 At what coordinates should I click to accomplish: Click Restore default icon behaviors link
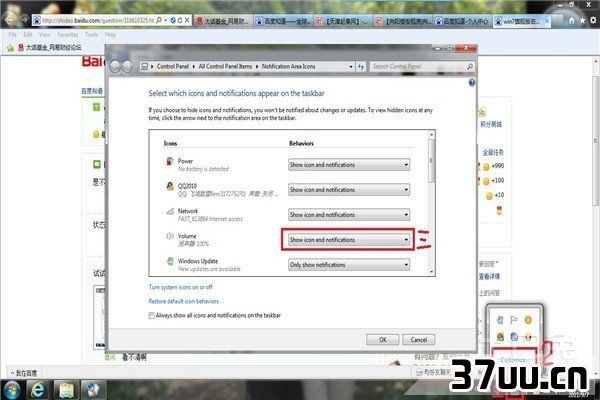click(184, 301)
